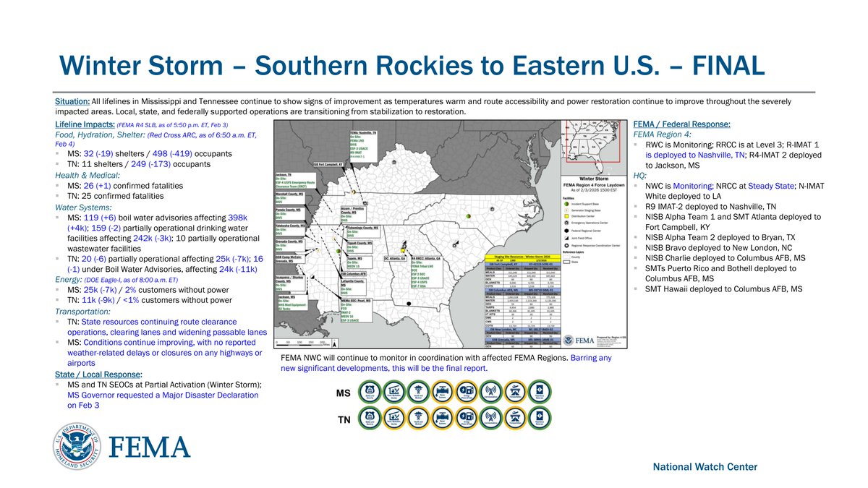Screen dimensions: 868x488
Task: Click the TN Food, Hydration, Shelter lifeline icon
Action: click(393, 417)
